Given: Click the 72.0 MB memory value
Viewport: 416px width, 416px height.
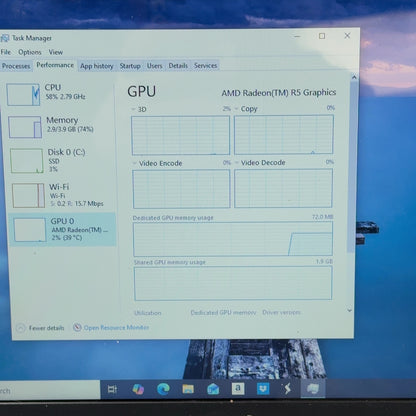Looking at the screenshot, I should (x=322, y=217).
